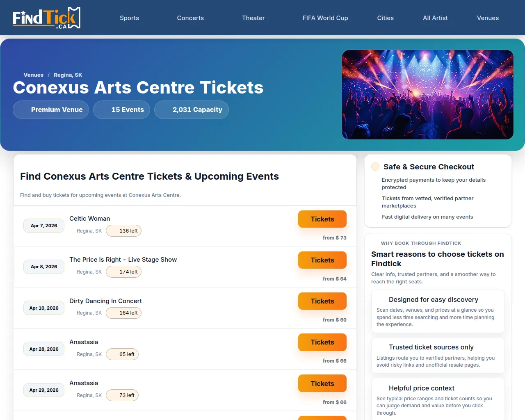Viewport: 525px width, 420px height.
Task: Open the Celtic Woman event title
Action: click(90, 219)
